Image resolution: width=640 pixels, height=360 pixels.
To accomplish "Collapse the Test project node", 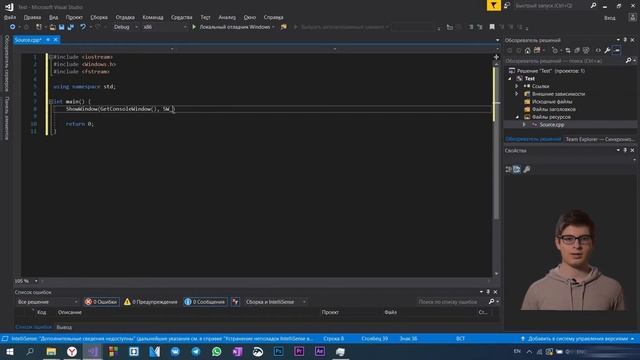I will [x=509, y=79].
